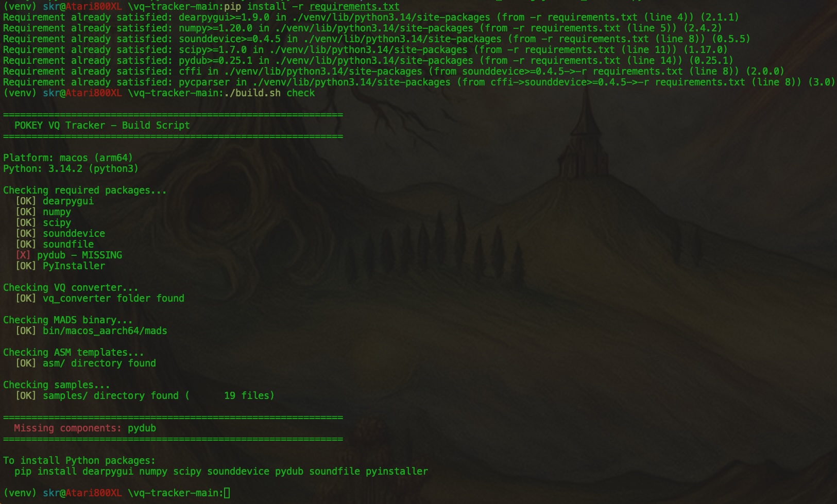
Task: Click the [OK] marker next to PyInstaller
Action: coord(26,266)
